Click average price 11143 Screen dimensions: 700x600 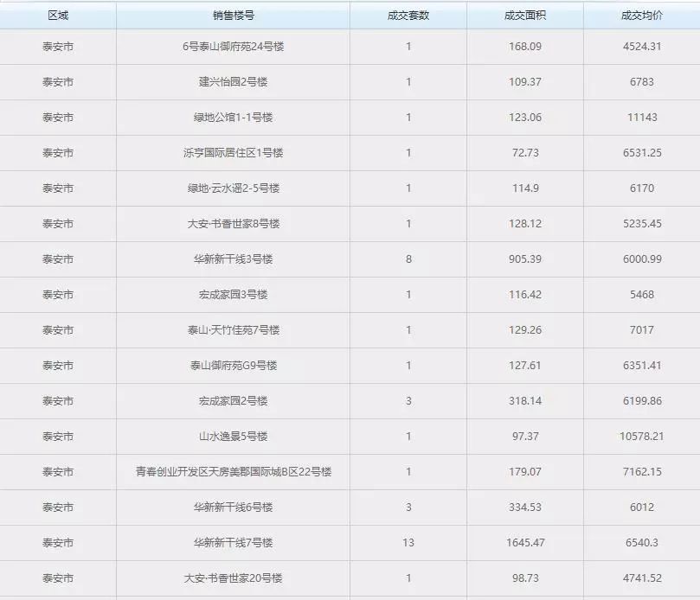642,118
